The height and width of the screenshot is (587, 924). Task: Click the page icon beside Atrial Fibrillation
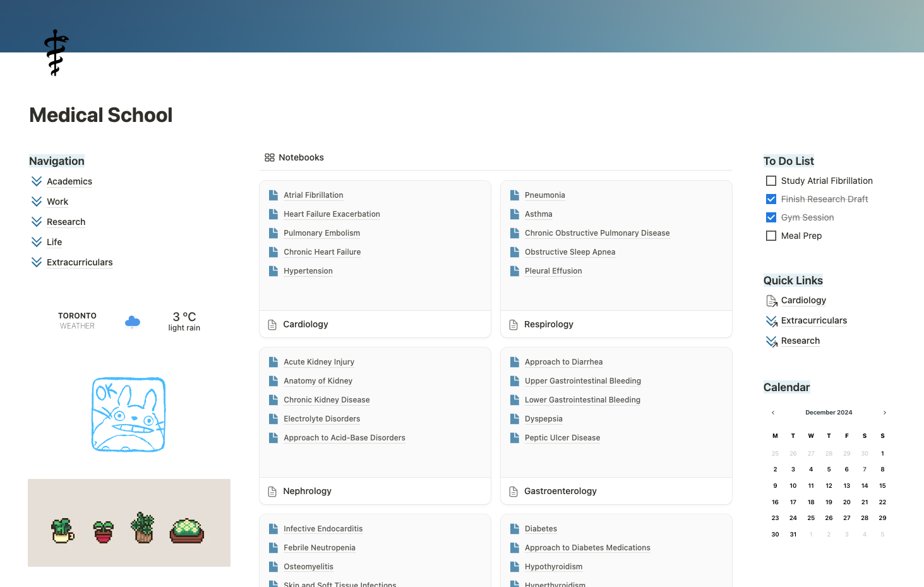pyautogui.click(x=273, y=195)
